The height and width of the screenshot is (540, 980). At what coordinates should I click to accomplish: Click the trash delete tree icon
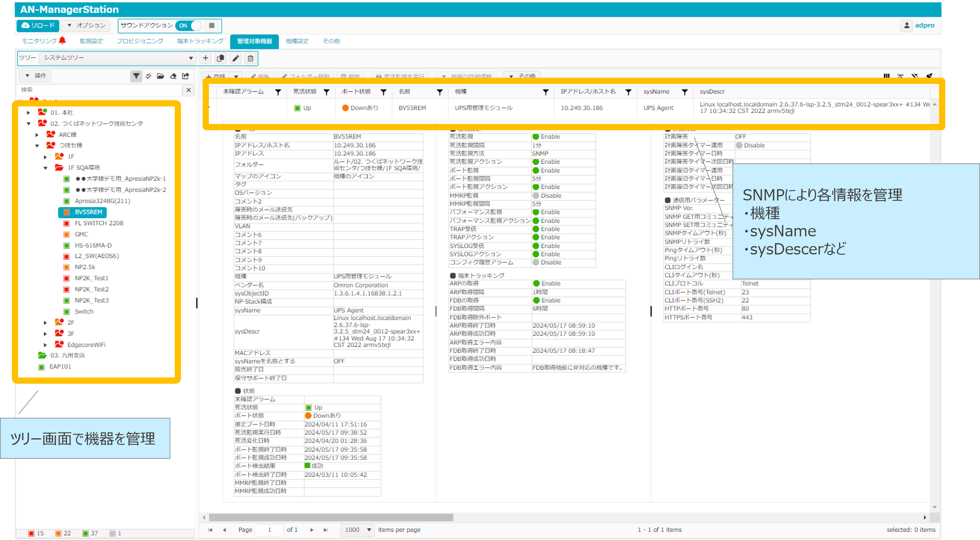(x=250, y=58)
